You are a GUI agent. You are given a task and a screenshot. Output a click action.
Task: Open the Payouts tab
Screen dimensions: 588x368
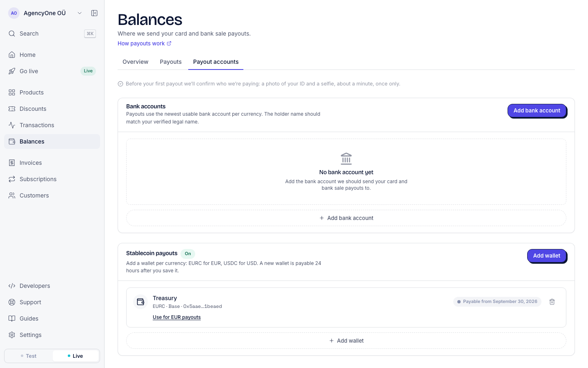[171, 62]
